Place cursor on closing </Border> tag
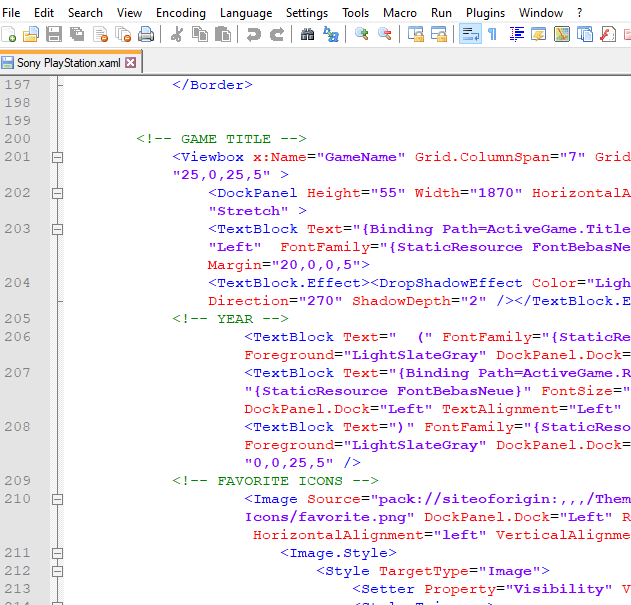Viewport: 631px width, 605px height. click(x=212, y=85)
